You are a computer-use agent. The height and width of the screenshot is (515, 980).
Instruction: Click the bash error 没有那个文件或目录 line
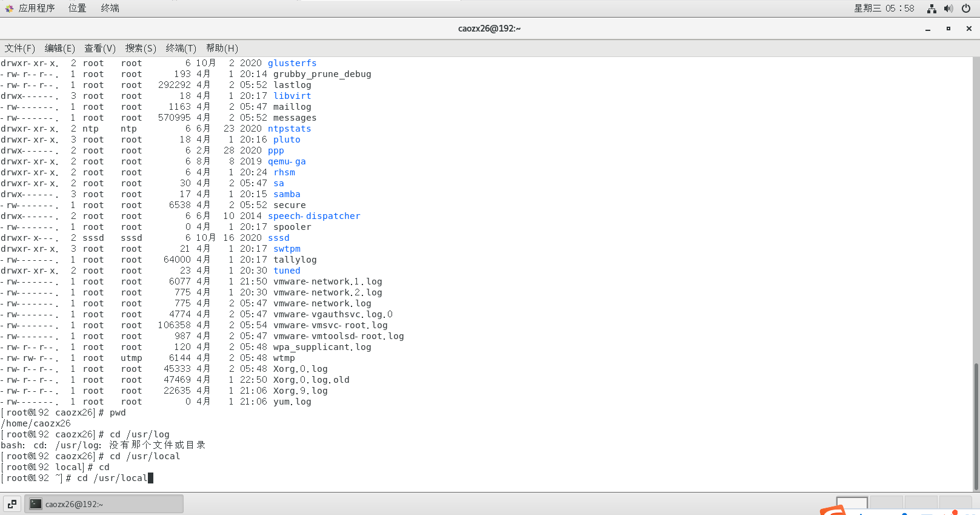point(103,445)
